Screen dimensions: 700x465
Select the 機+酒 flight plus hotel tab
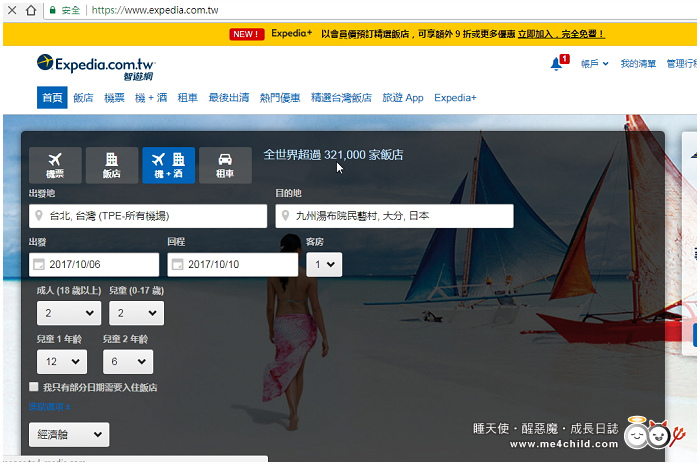click(x=169, y=165)
